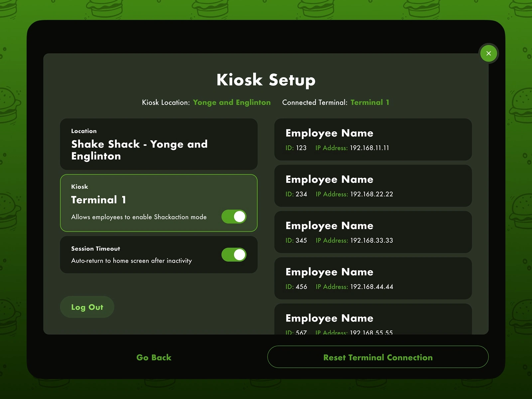
Task: Select employee with ID 456
Action: tap(373, 278)
